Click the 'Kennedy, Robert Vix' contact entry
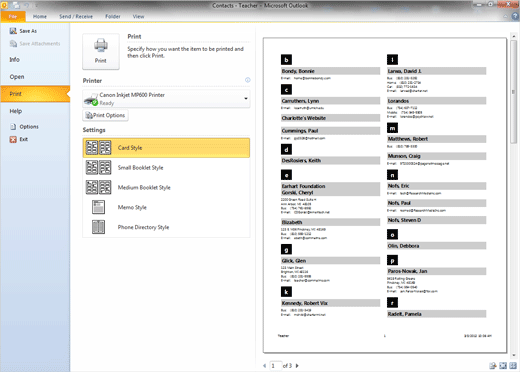The height and width of the screenshot is (372, 520). pos(330,303)
